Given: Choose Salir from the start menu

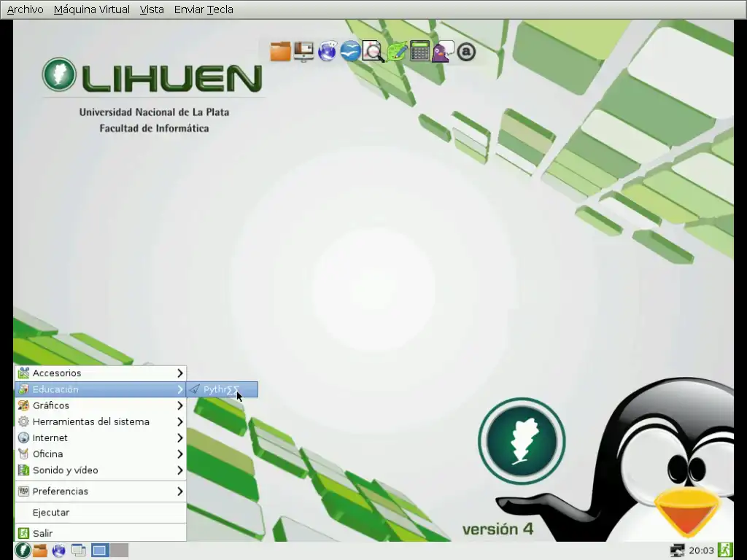Looking at the screenshot, I should pyautogui.click(x=101, y=533).
